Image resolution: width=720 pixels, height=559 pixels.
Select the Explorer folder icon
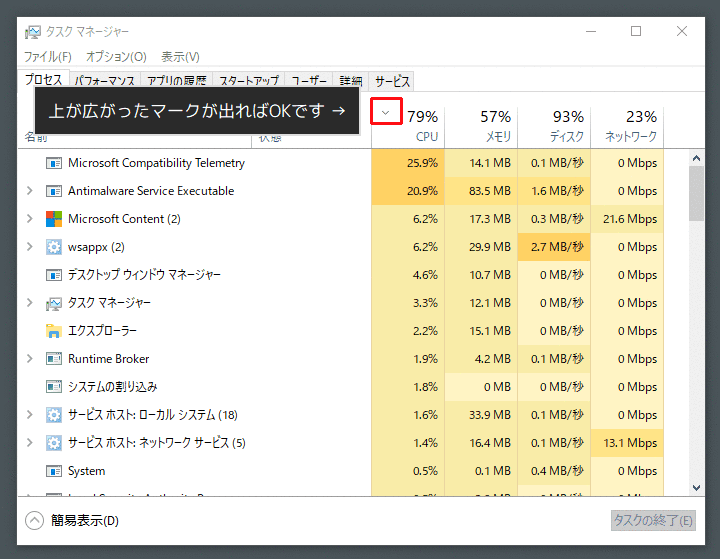tap(54, 331)
